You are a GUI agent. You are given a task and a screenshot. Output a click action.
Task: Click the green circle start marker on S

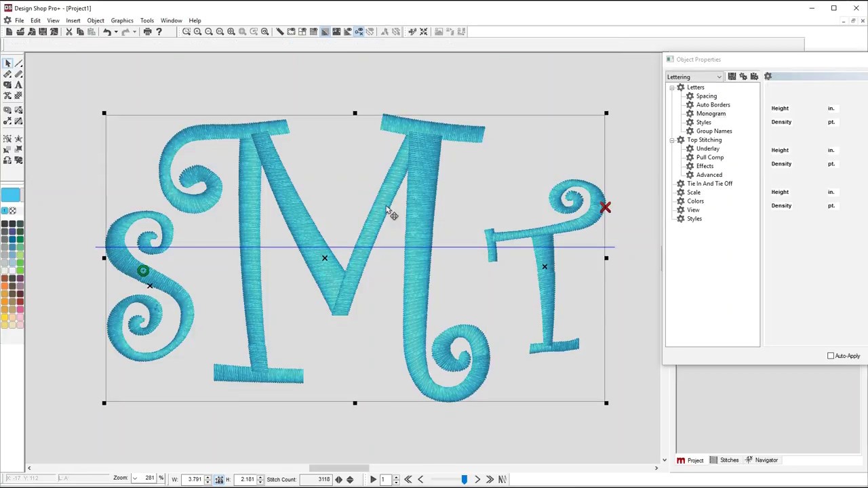[x=143, y=271]
